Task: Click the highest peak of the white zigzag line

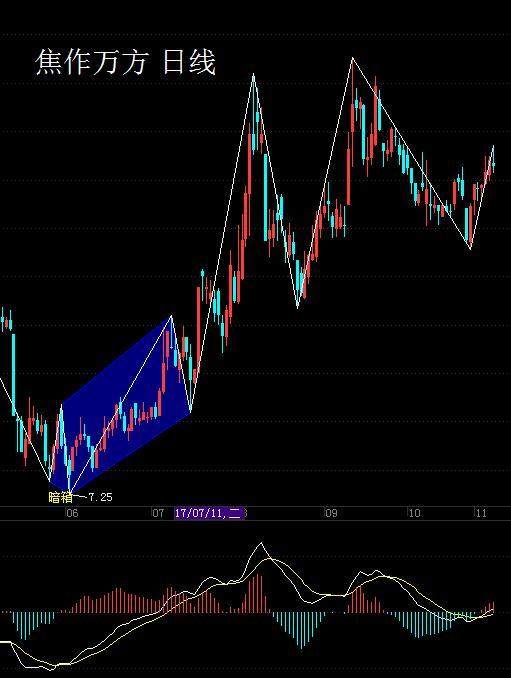Action: tap(352, 58)
